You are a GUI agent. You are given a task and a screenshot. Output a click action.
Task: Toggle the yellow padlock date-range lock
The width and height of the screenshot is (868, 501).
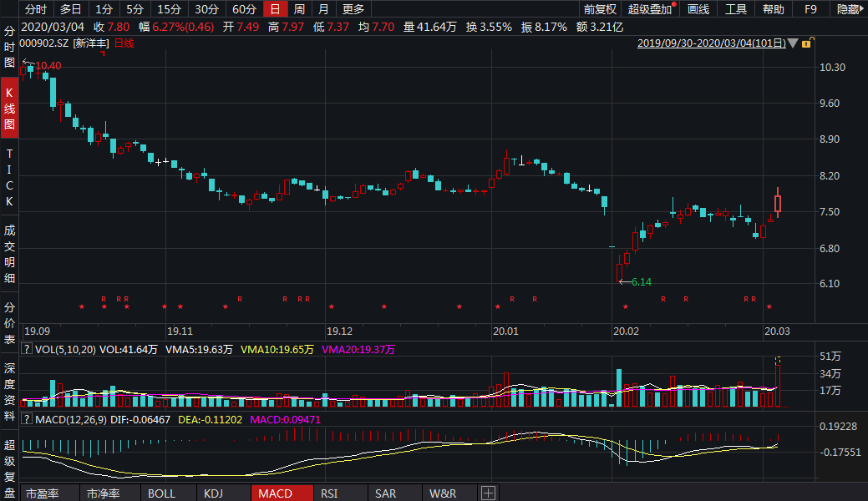tap(806, 43)
